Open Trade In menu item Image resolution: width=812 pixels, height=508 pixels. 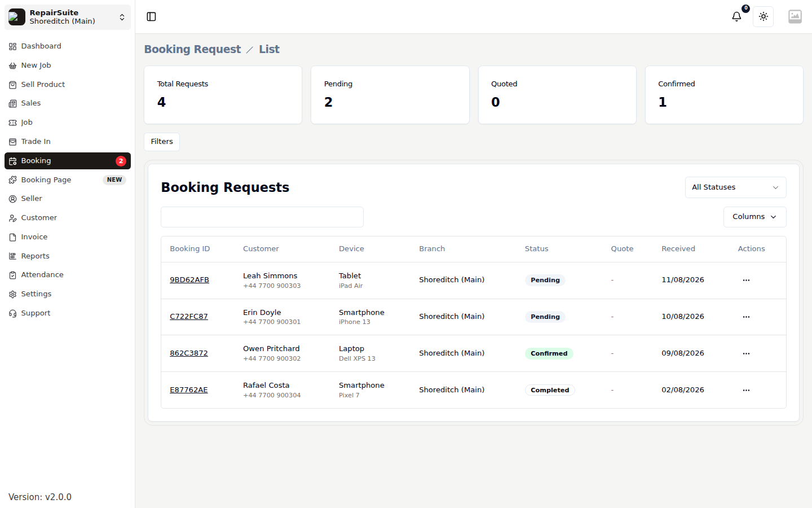68,142
